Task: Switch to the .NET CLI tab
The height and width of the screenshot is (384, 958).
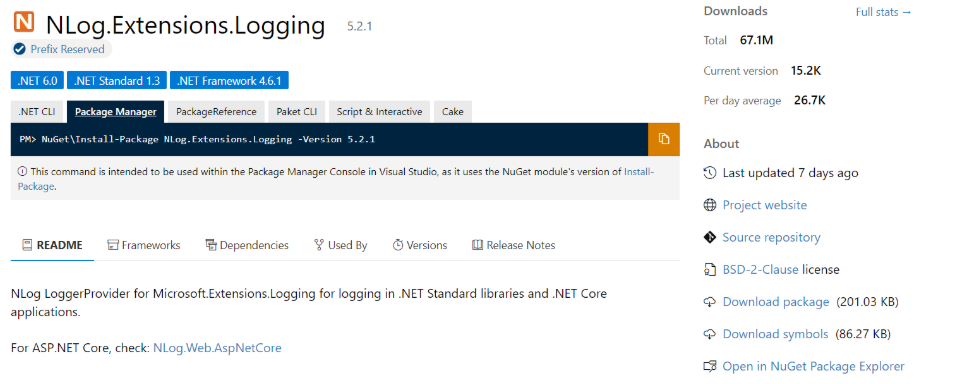Action: pos(37,112)
